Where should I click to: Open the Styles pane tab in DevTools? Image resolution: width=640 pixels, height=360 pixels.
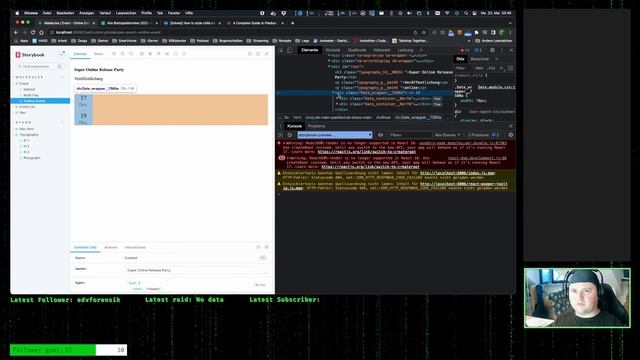[460, 59]
